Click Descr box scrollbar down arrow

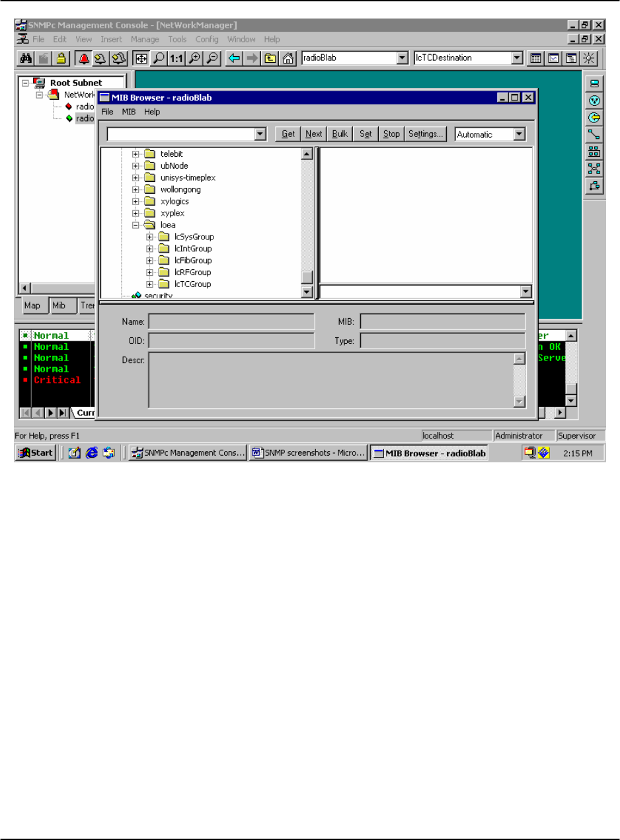click(520, 401)
